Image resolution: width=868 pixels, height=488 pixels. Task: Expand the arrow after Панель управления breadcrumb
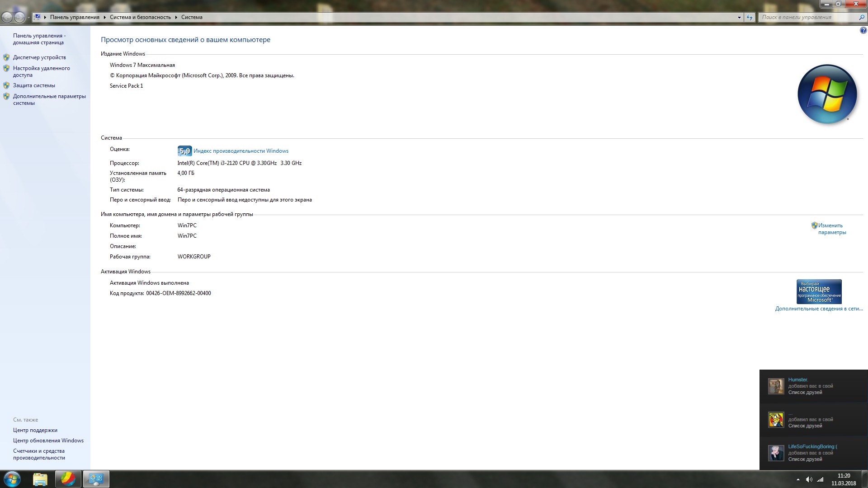(x=104, y=17)
